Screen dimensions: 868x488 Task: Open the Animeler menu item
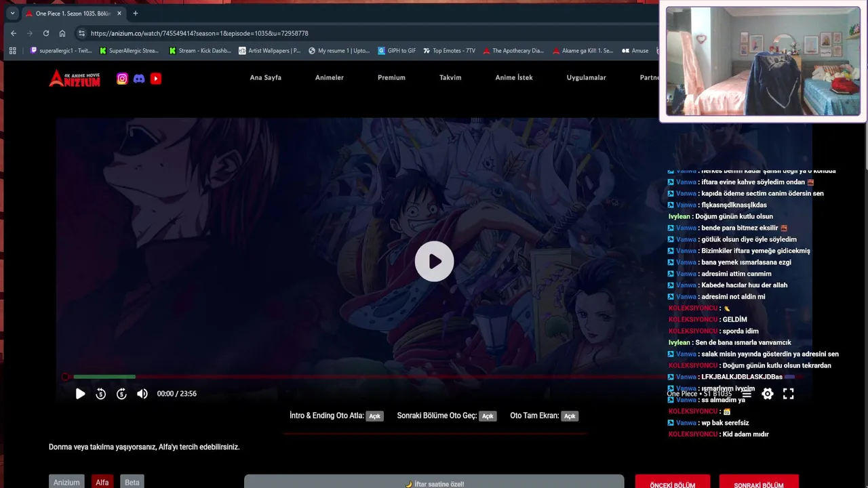(330, 77)
